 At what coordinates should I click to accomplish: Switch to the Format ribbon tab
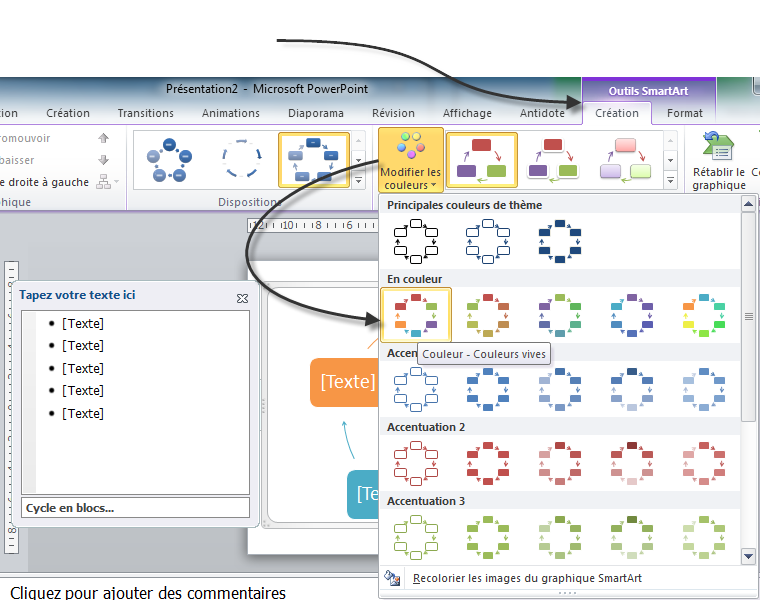[x=685, y=113]
